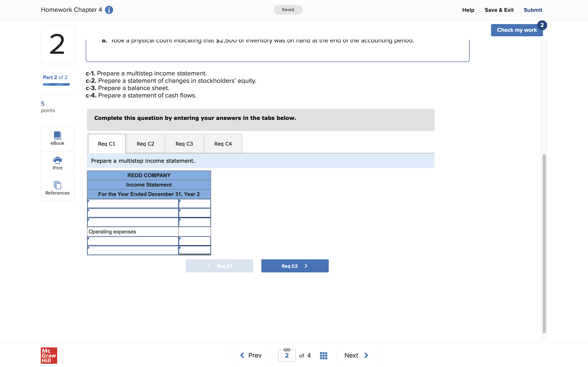Image resolution: width=588 pixels, height=367 pixels.
Task: Open second row account name dropdown
Action: [133, 213]
